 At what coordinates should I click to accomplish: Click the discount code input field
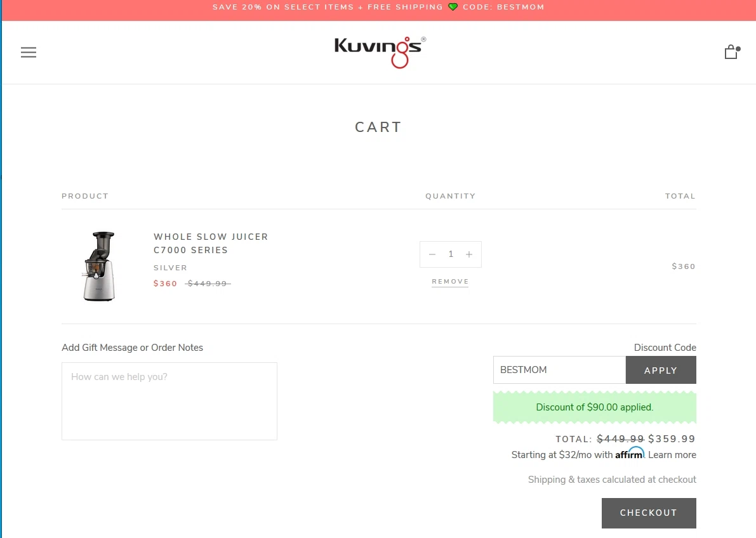[x=559, y=370]
